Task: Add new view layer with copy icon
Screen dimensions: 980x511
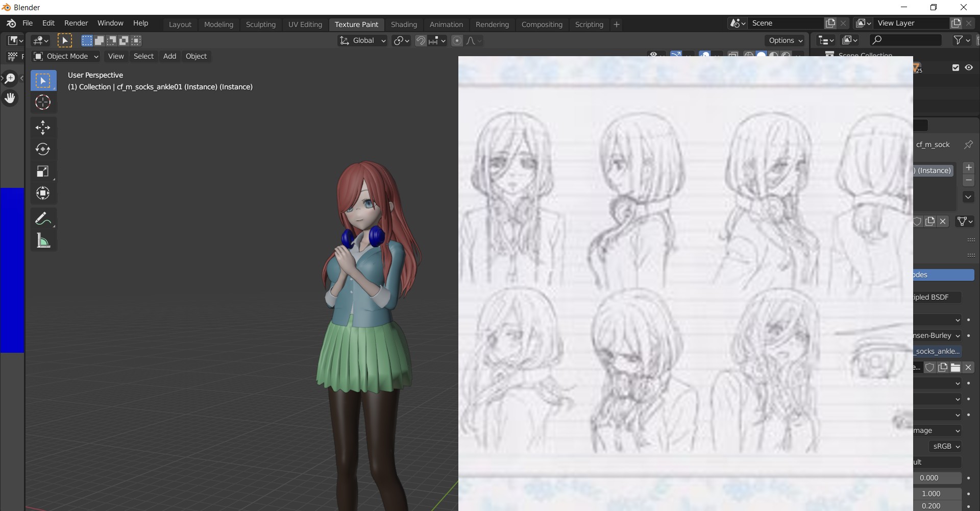Action: pyautogui.click(x=956, y=23)
